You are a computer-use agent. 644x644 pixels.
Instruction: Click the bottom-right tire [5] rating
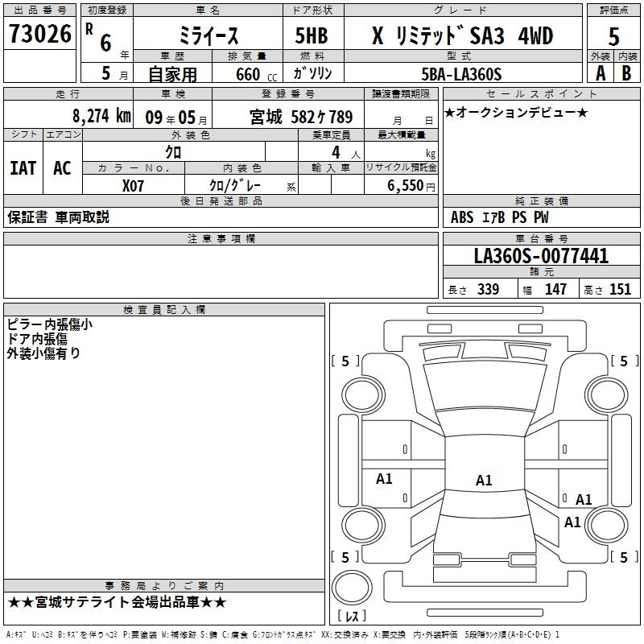[x=622, y=557]
